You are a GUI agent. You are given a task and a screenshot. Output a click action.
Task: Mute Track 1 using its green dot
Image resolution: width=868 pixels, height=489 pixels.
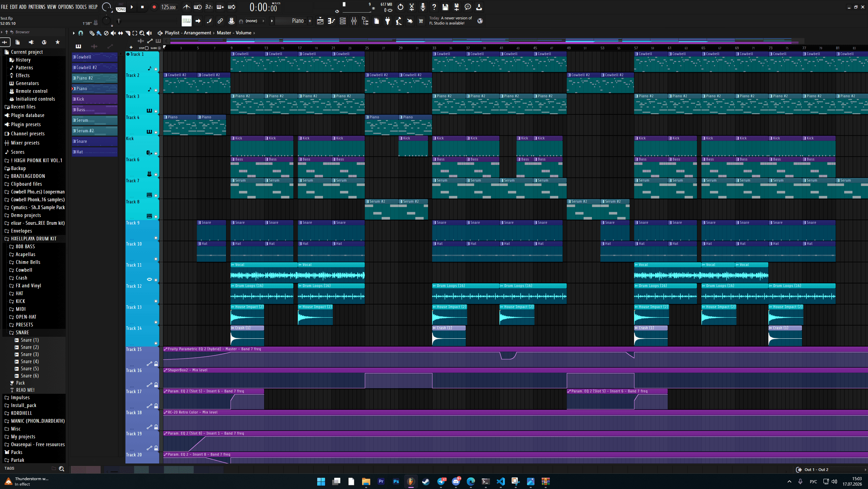point(156,69)
